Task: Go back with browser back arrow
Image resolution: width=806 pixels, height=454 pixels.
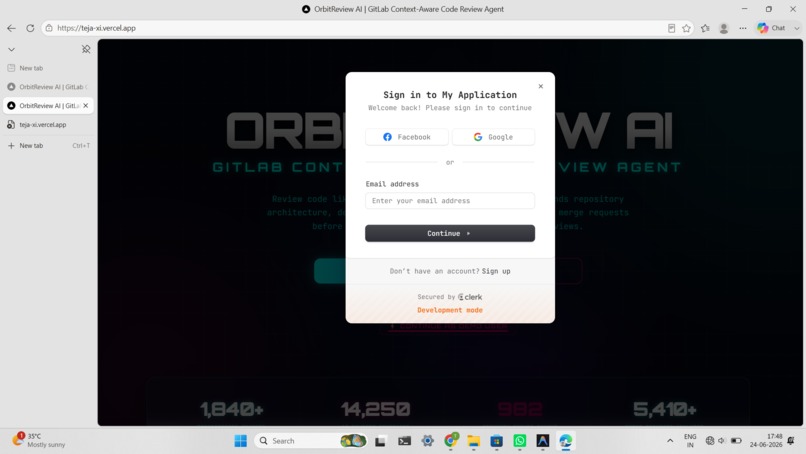Action: 11,28
